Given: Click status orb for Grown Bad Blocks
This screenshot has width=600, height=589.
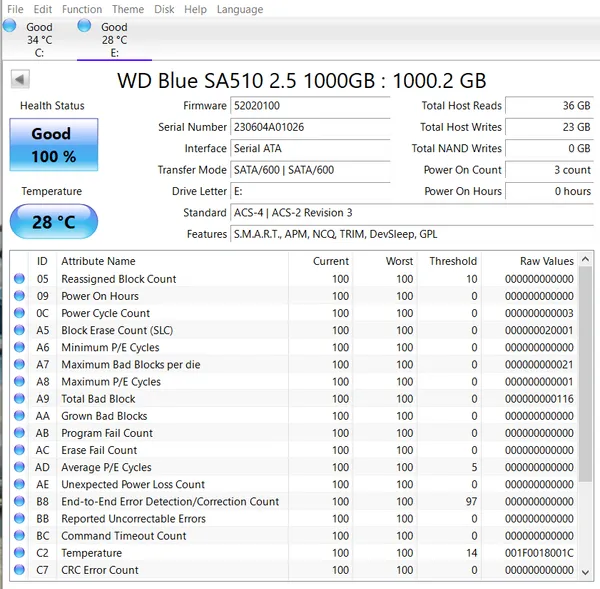Looking at the screenshot, I should pyautogui.click(x=19, y=416).
